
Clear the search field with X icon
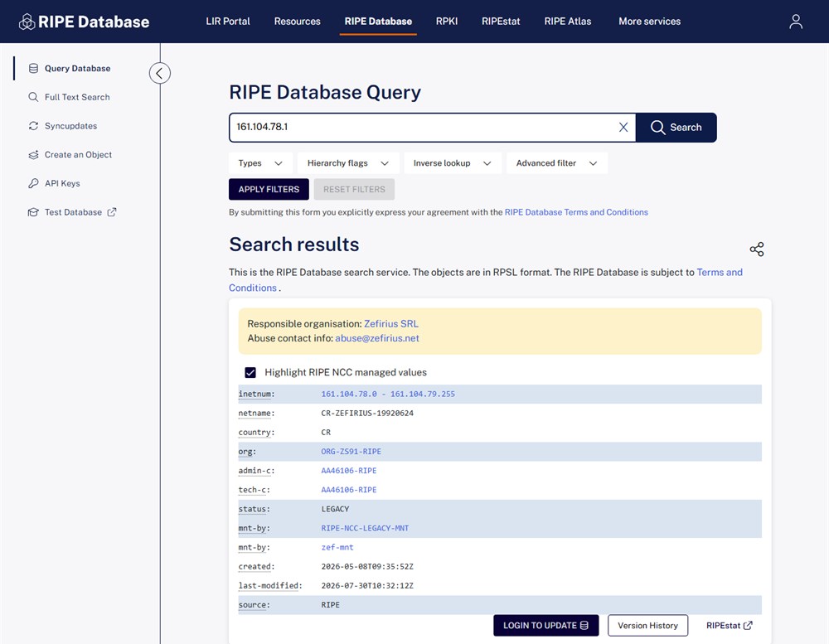(623, 127)
